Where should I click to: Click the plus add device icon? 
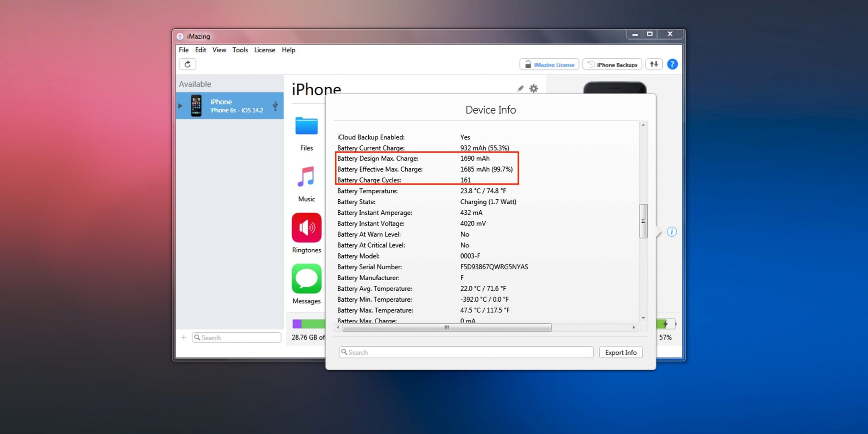click(184, 338)
